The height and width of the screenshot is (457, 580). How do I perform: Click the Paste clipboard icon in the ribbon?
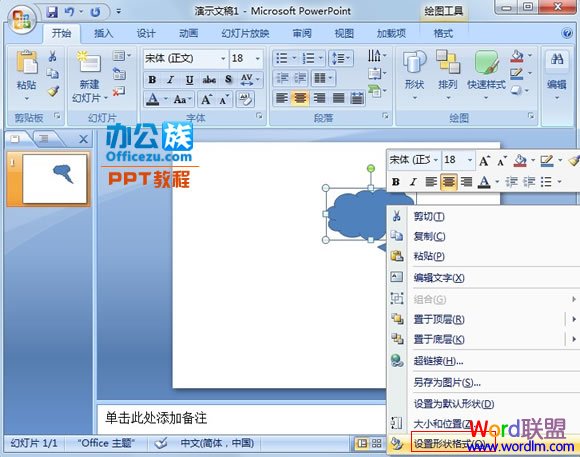(x=27, y=62)
